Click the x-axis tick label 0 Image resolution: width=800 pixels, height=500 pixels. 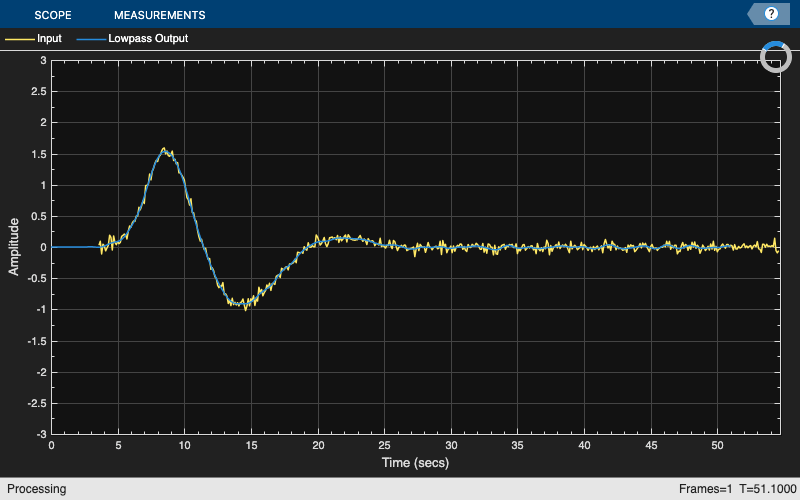tap(51, 445)
